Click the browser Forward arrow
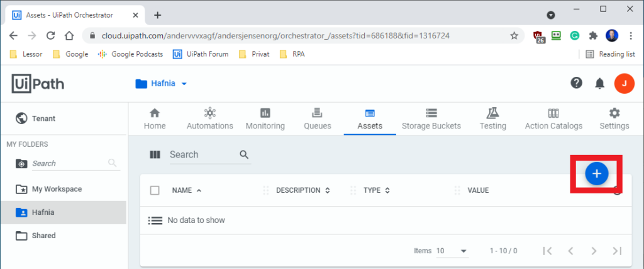The width and height of the screenshot is (644, 269). point(31,36)
